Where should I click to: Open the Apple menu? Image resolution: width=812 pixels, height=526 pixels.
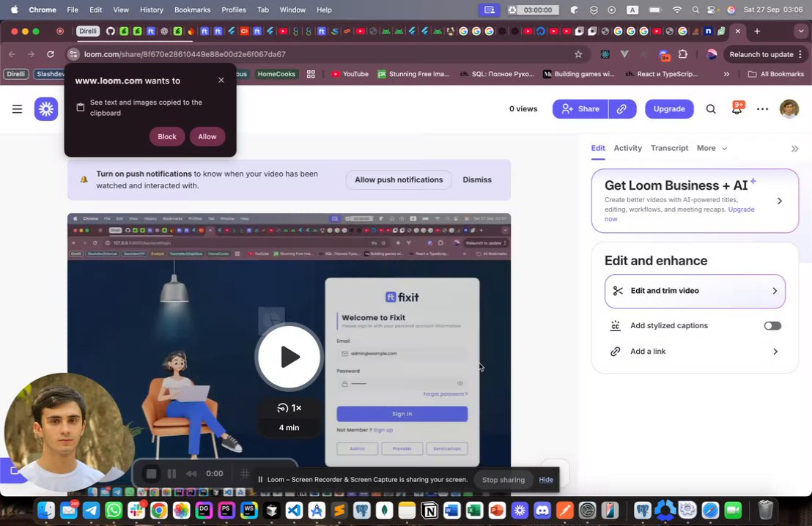coord(14,10)
